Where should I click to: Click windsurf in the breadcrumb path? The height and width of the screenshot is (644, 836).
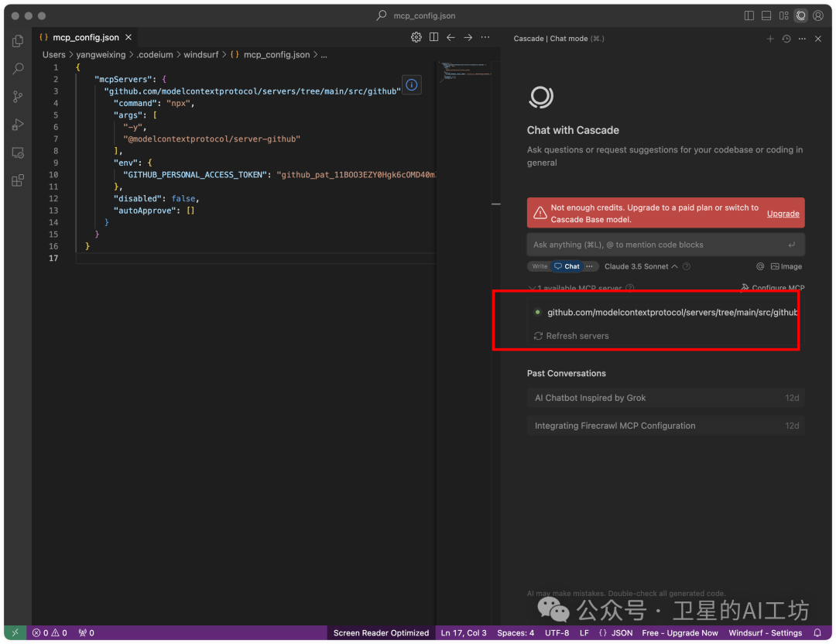[201, 55]
